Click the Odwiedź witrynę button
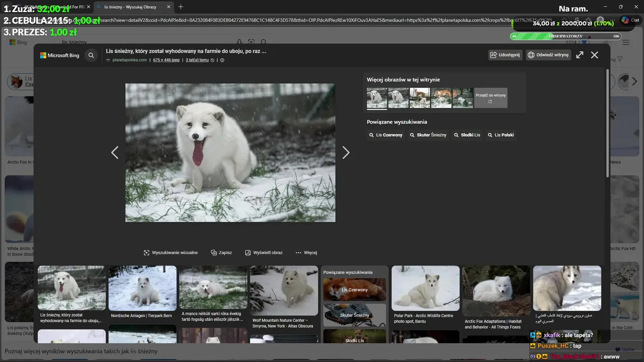The image size is (644, 362). click(x=548, y=55)
